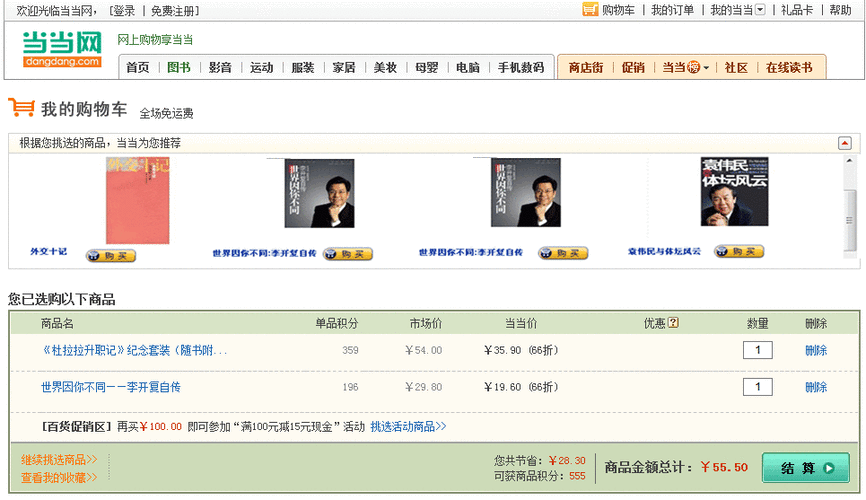Open the 运动 tab
This screenshot has width=866, height=500.
261,67
